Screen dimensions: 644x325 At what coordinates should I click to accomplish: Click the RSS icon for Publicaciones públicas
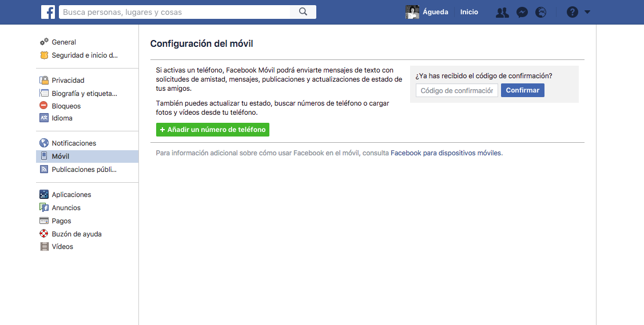[x=44, y=169]
